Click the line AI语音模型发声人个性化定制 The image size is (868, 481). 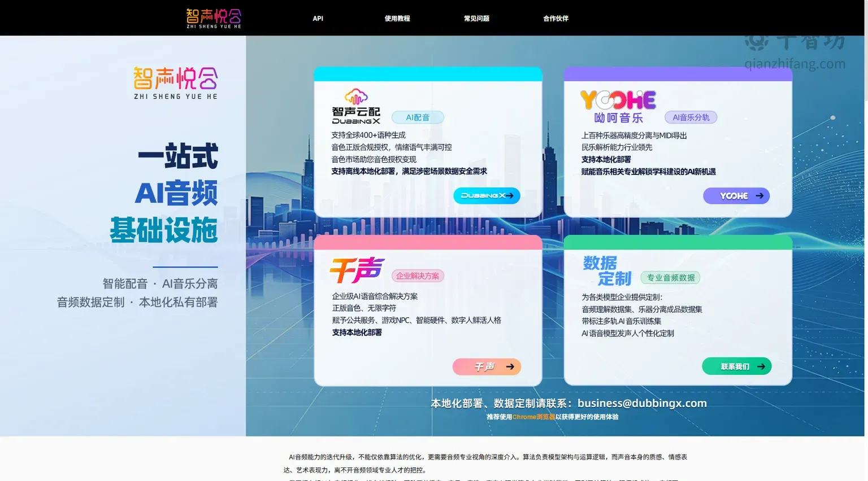point(628,334)
